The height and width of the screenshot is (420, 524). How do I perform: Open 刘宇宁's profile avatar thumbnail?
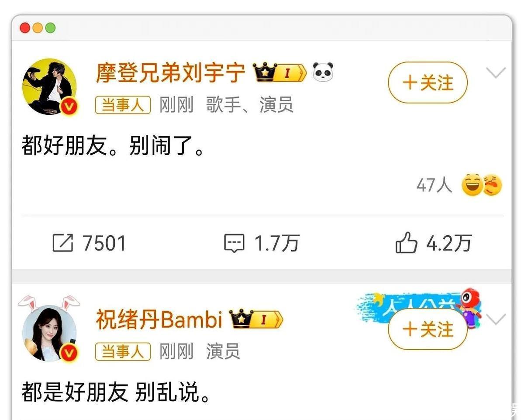coord(49,86)
